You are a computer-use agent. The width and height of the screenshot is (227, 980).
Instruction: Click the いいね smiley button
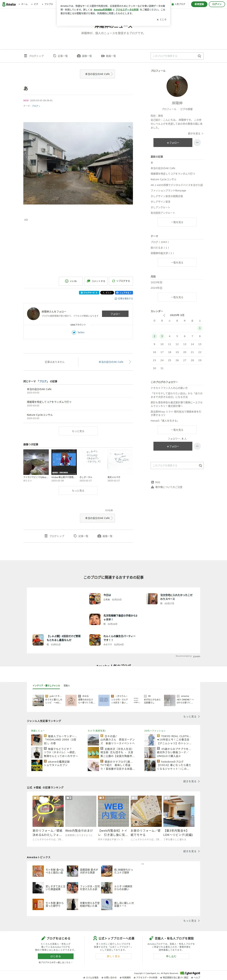point(71,281)
